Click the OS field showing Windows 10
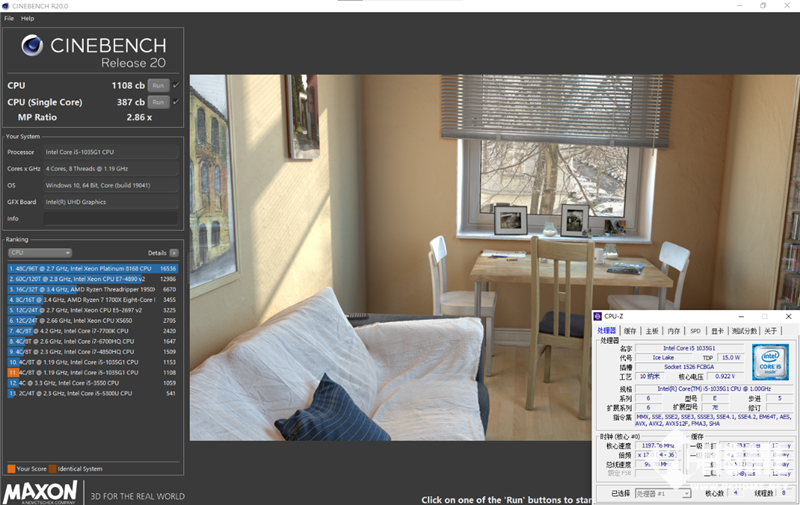This screenshot has height=505, width=800. click(111, 185)
